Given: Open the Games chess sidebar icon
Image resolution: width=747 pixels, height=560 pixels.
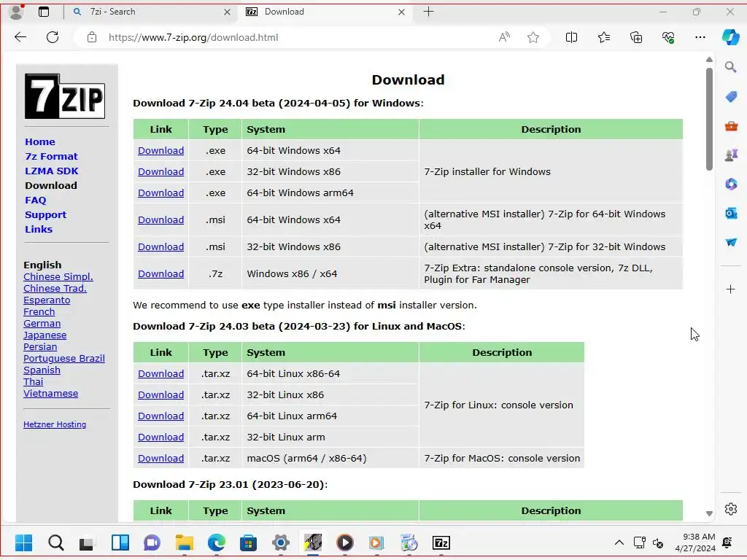Looking at the screenshot, I should coord(731,155).
